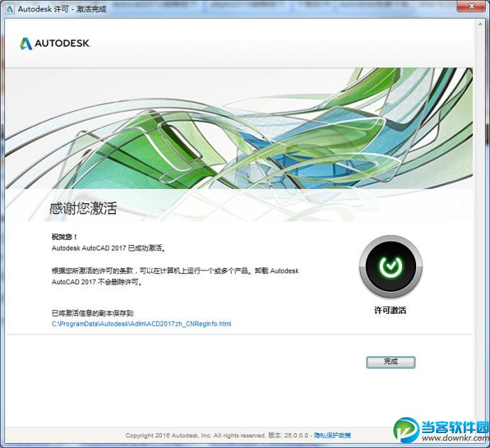Screen dimensions: 490x448
Task: Close the Autodesk 许可 window
Action: pos(472,6)
